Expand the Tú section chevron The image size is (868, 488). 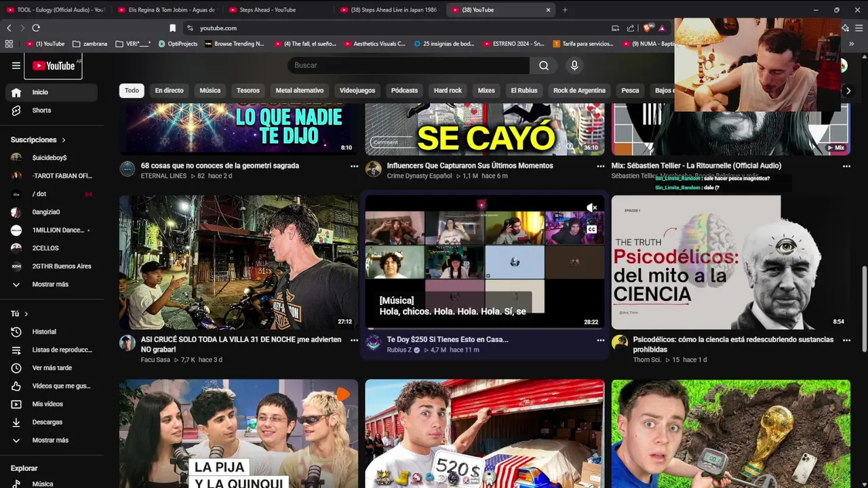click(x=26, y=314)
